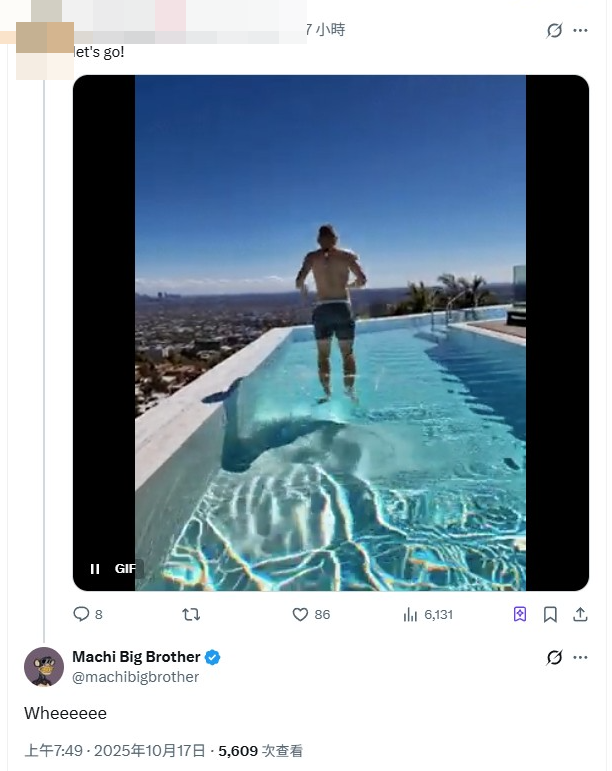Open Grok icon beside Machi Big Brother
The height and width of the screenshot is (771, 612).
554,657
